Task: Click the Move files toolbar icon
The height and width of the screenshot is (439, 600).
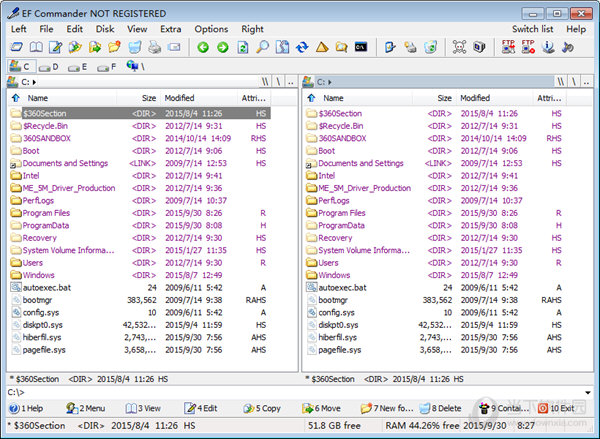Action: pyautogui.click(x=95, y=47)
